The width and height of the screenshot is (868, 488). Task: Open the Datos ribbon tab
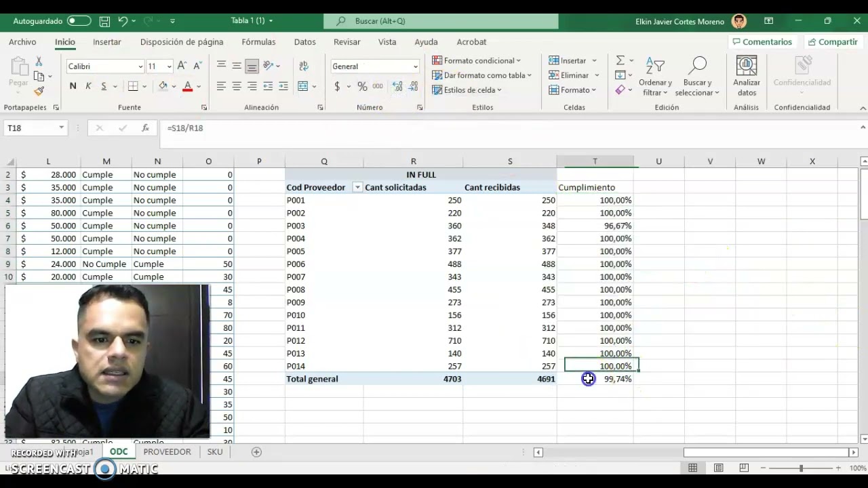[x=305, y=42]
